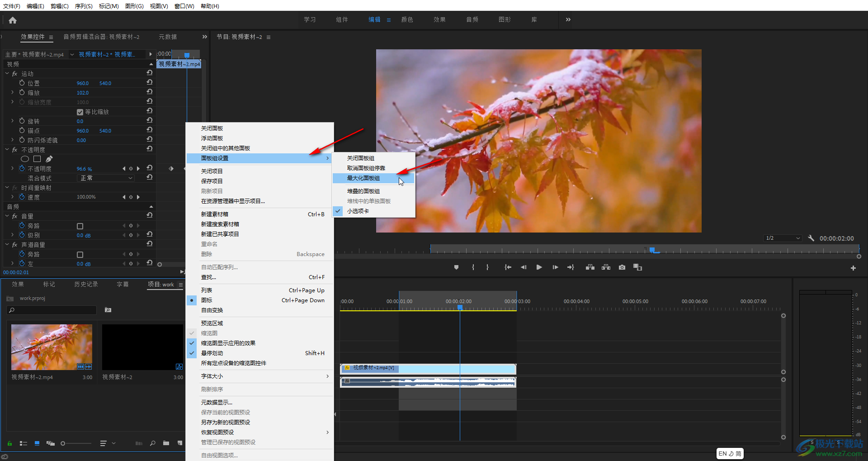Add a marker in Program monitor
This screenshot has width=868, height=461.
pyautogui.click(x=456, y=267)
